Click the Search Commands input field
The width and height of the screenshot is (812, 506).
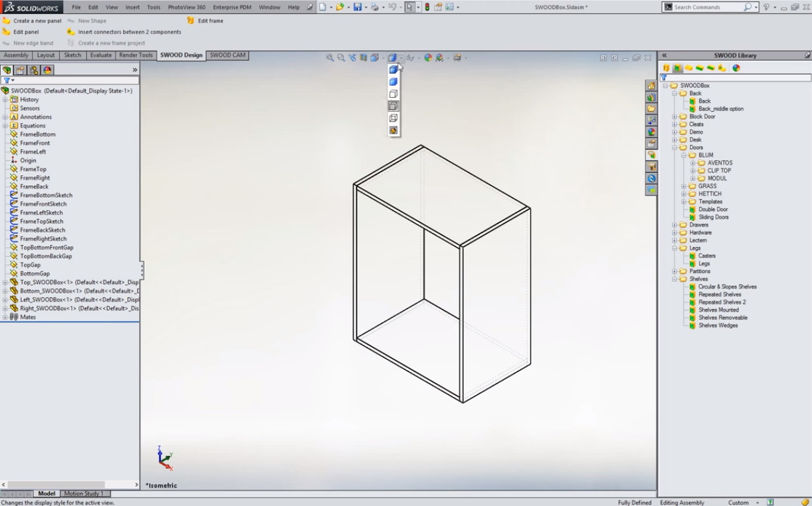pyautogui.click(x=707, y=7)
